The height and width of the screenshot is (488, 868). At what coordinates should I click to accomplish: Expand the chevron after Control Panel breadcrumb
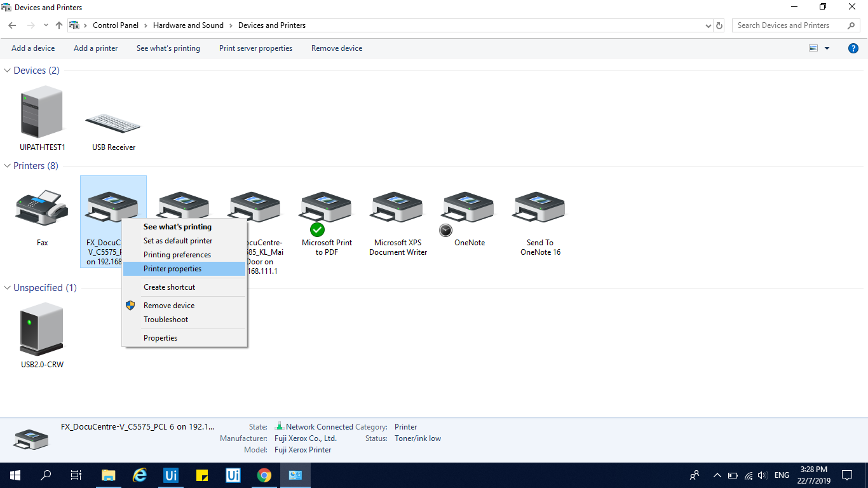tap(146, 25)
